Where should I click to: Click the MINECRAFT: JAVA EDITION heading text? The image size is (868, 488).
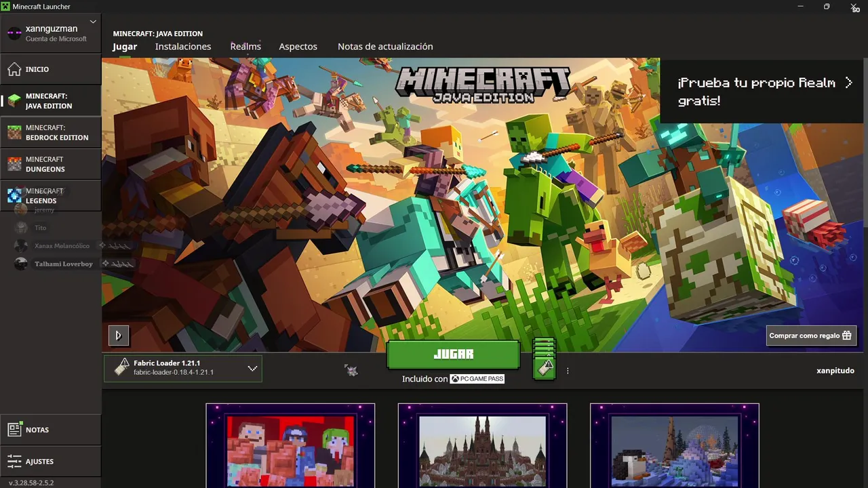click(x=157, y=34)
